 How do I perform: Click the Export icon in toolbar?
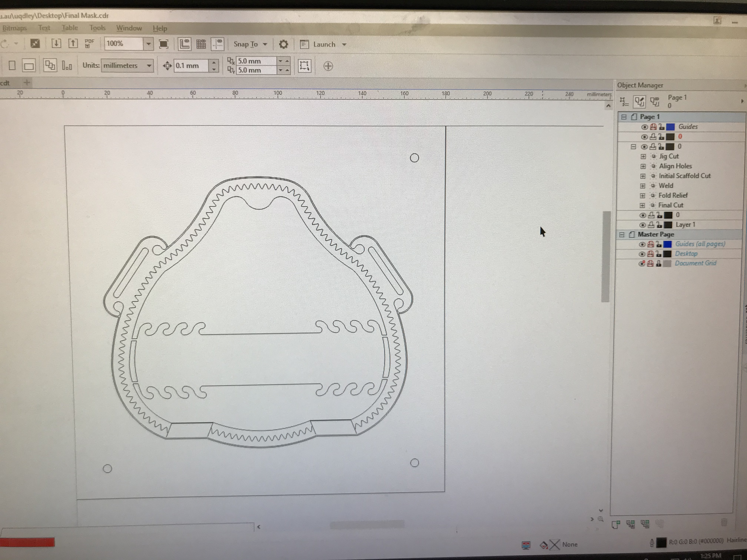click(x=73, y=43)
